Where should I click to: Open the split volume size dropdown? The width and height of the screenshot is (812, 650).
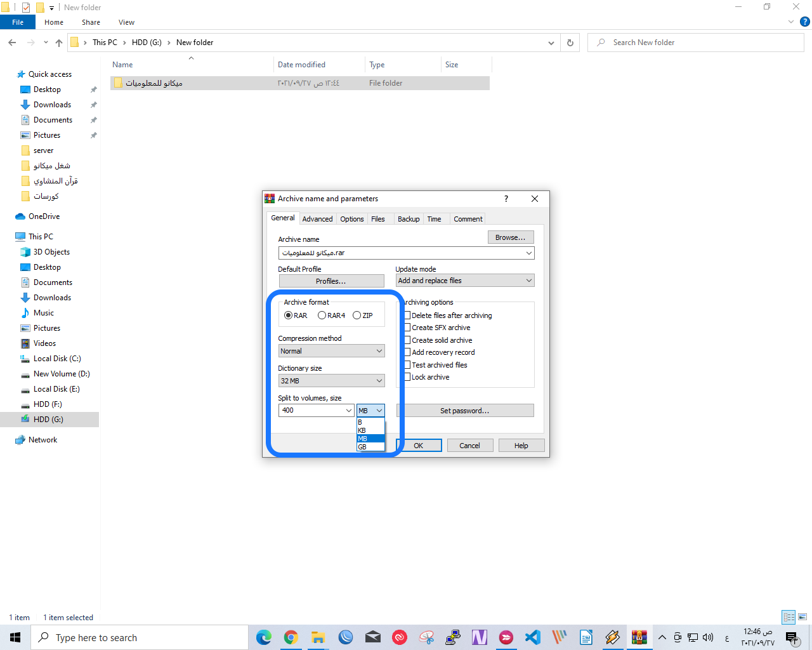[x=348, y=410]
